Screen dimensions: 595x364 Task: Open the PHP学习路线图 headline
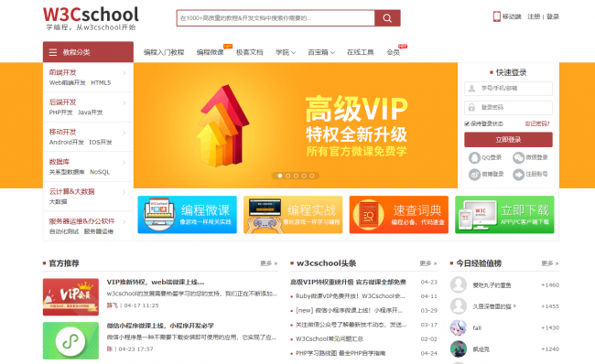pyautogui.click(x=341, y=353)
